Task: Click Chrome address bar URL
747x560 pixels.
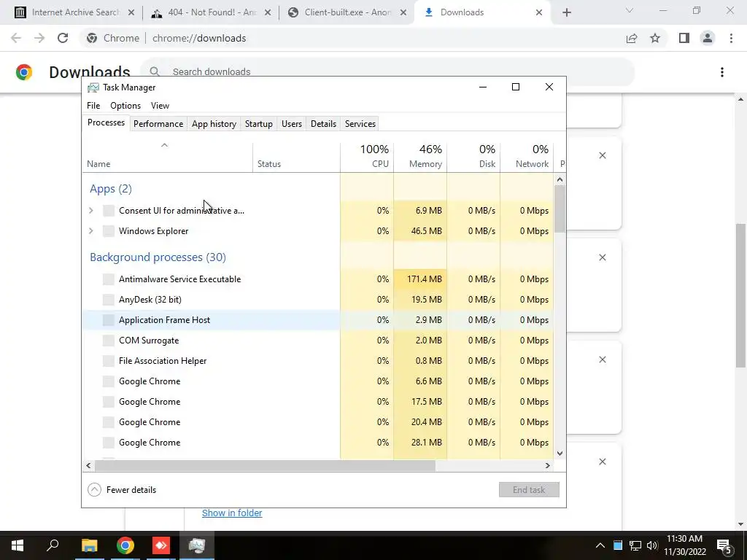Action: coord(199,38)
